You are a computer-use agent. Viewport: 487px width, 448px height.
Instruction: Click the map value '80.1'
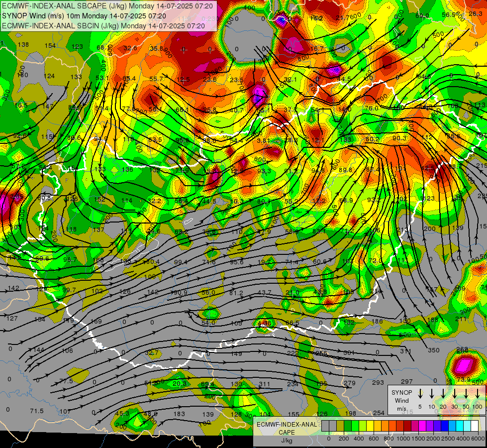click(x=264, y=202)
